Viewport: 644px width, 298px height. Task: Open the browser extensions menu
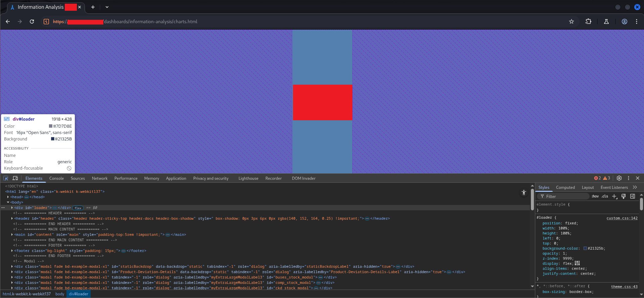click(588, 22)
